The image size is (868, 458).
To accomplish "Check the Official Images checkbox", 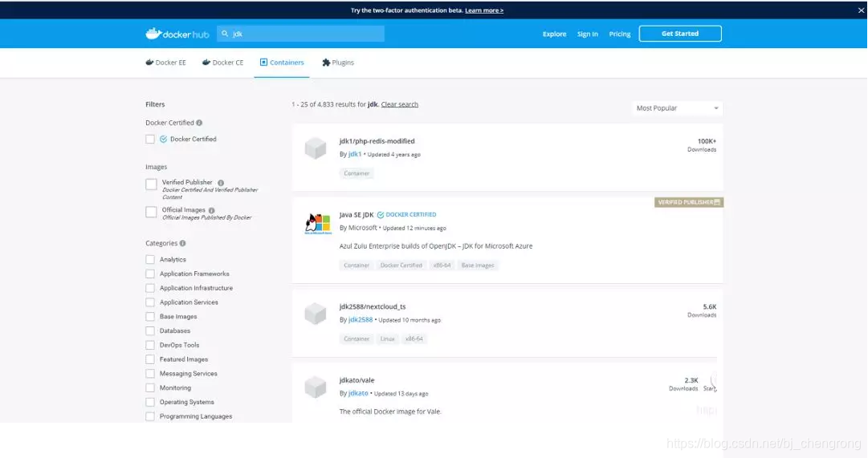I will coord(151,212).
